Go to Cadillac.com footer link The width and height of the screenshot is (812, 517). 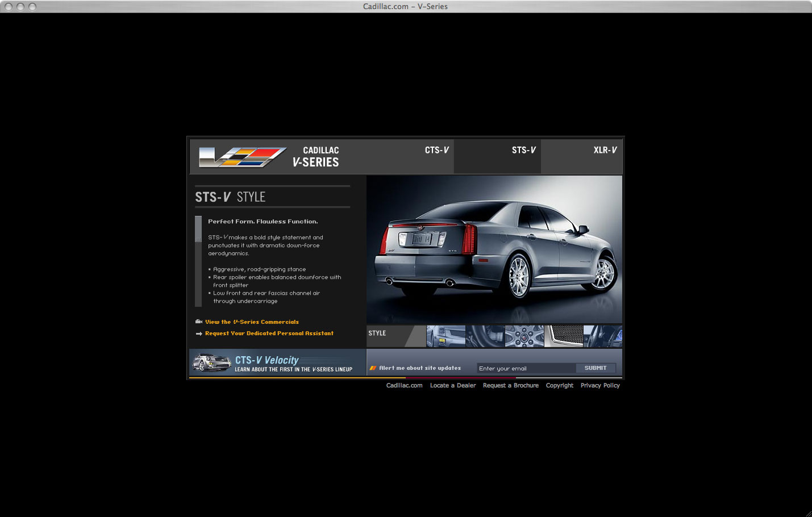405,385
